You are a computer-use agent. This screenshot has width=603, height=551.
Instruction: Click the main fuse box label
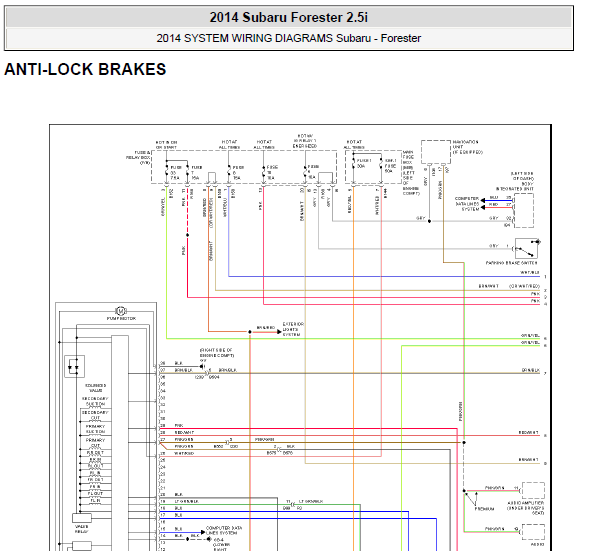click(x=408, y=165)
